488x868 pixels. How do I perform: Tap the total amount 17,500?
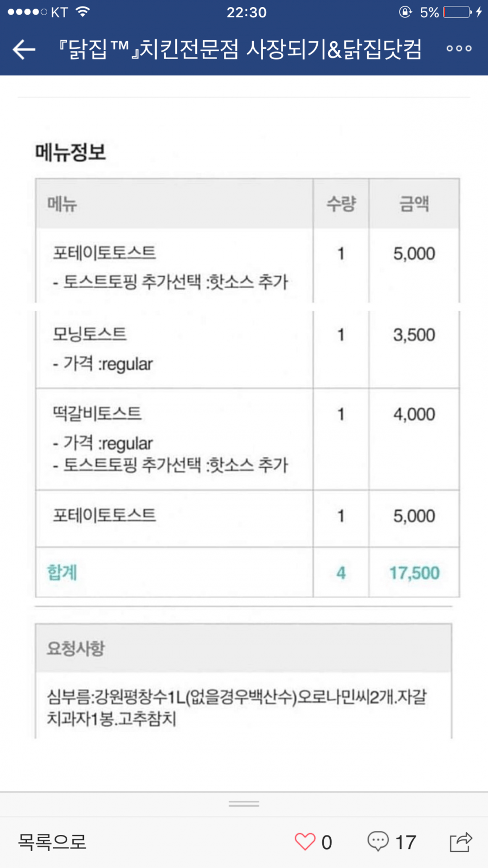tap(414, 573)
